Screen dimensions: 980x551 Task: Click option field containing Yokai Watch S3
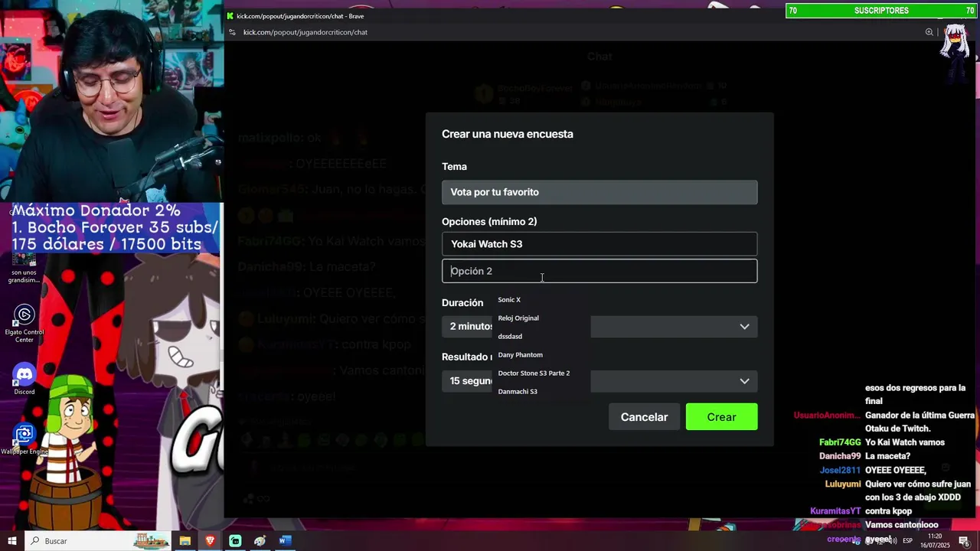point(599,244)
